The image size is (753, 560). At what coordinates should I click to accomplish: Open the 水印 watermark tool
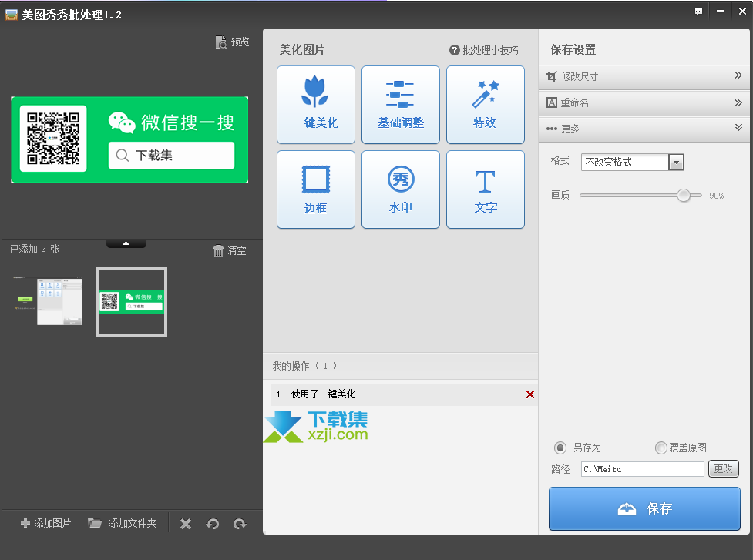(x=401, y=189)
